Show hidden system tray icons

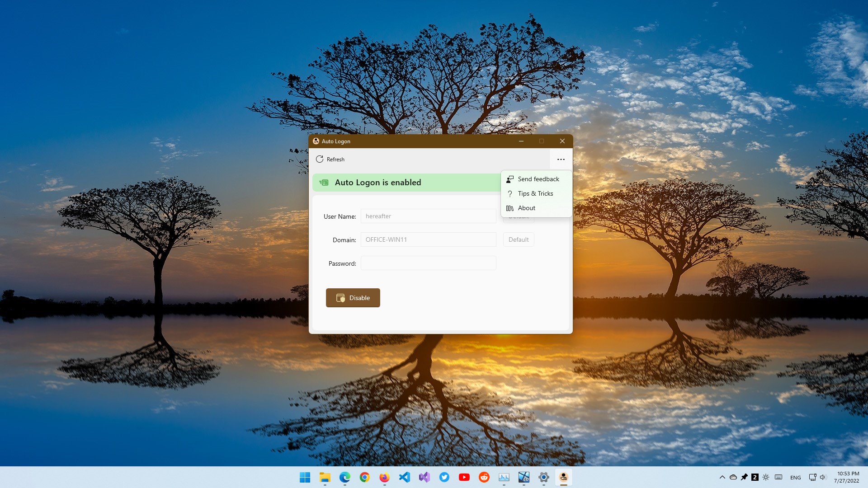point(722,477)
